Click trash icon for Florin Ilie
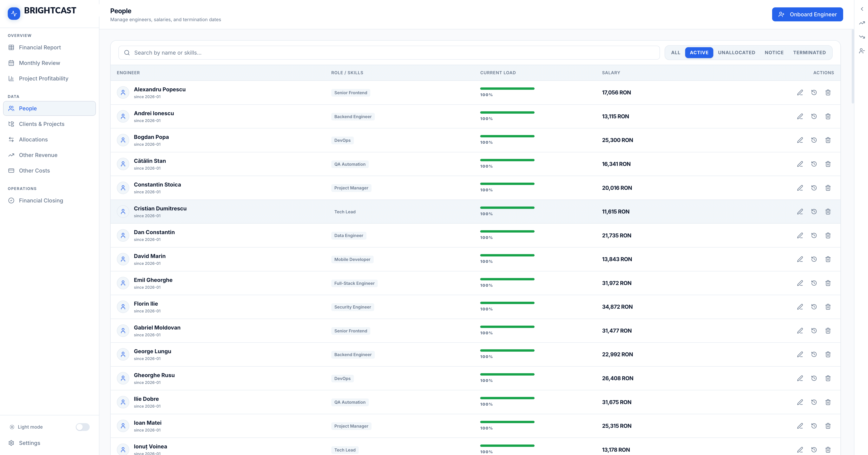 coord(828,307)
